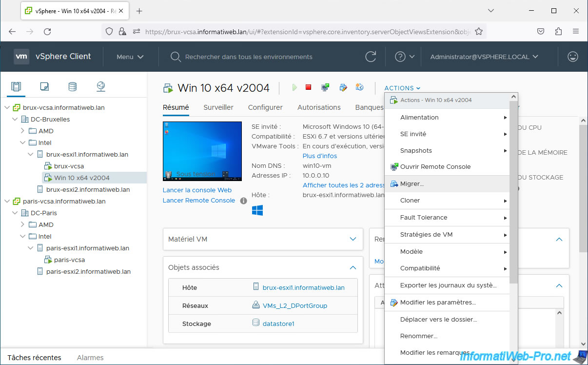The width and height of the screenshot is (588, 365).
Task: Click the Edit Settings toolbar icon
Action: tap(343, 87)
